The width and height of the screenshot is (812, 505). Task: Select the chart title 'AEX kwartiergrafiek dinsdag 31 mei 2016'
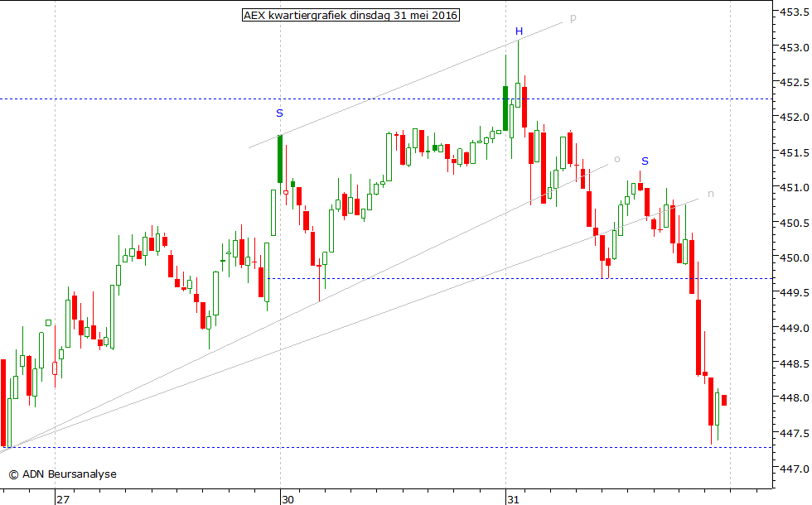350,16
